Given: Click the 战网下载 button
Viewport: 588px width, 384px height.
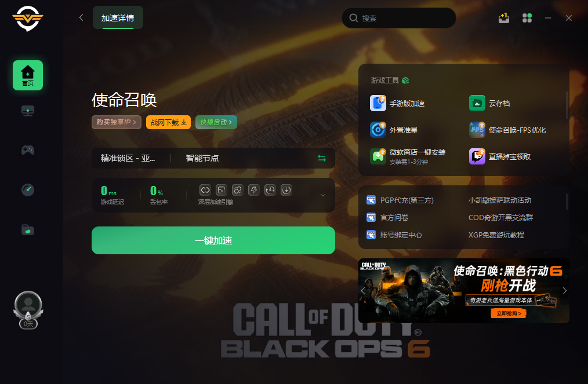Looking at the screenshot, I should pos(168,122).
